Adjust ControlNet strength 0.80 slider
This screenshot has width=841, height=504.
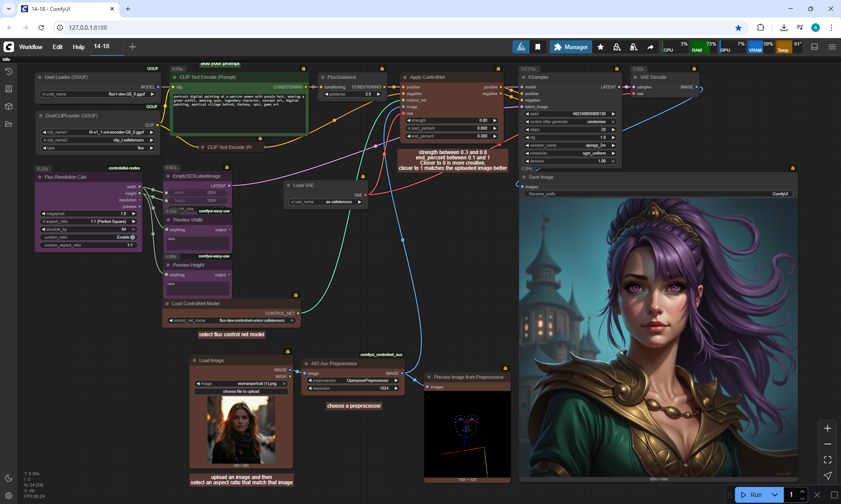[x=452, y=120]
